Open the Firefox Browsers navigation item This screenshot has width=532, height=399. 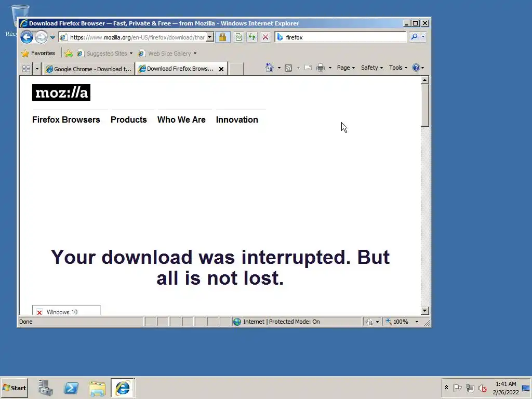coord(66,120)
